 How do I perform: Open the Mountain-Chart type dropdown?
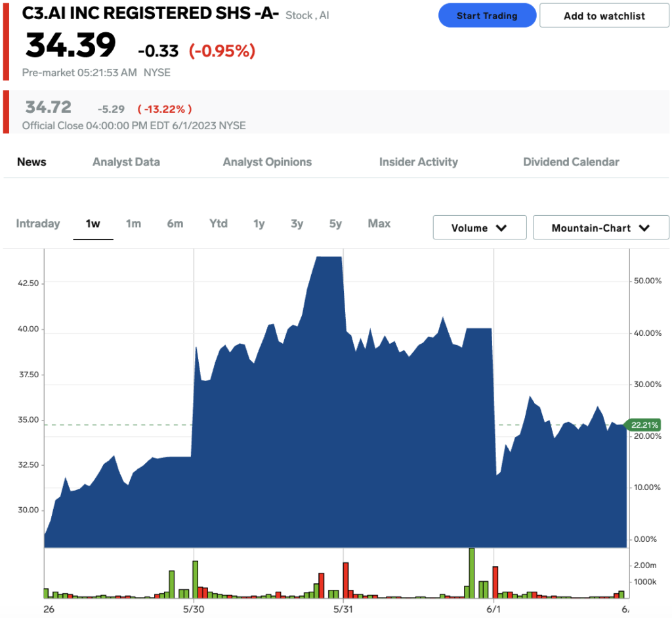click(x=601, y=228)
